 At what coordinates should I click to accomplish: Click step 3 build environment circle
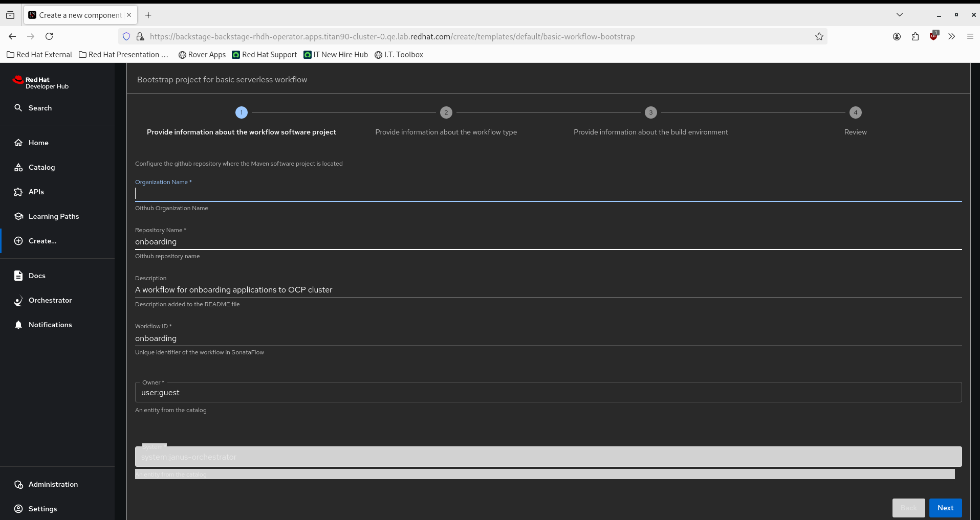[651, 112]
